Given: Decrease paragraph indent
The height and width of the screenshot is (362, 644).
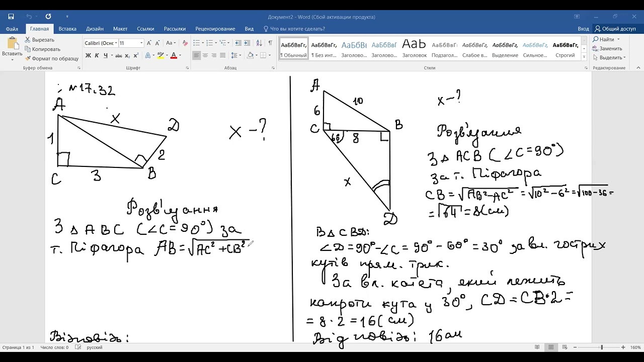Looking at the screenshot, I should [238, 43].
